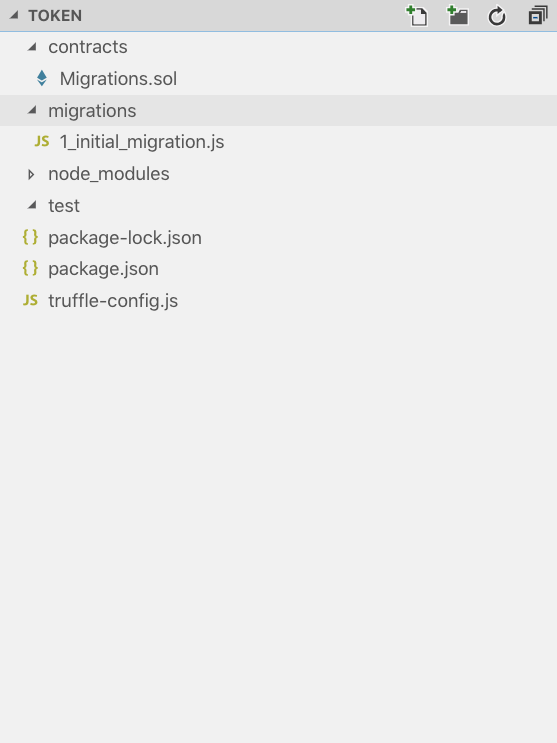
Task: Collapse the TOKEN section arrow
Action: click(x=14, y=16)
